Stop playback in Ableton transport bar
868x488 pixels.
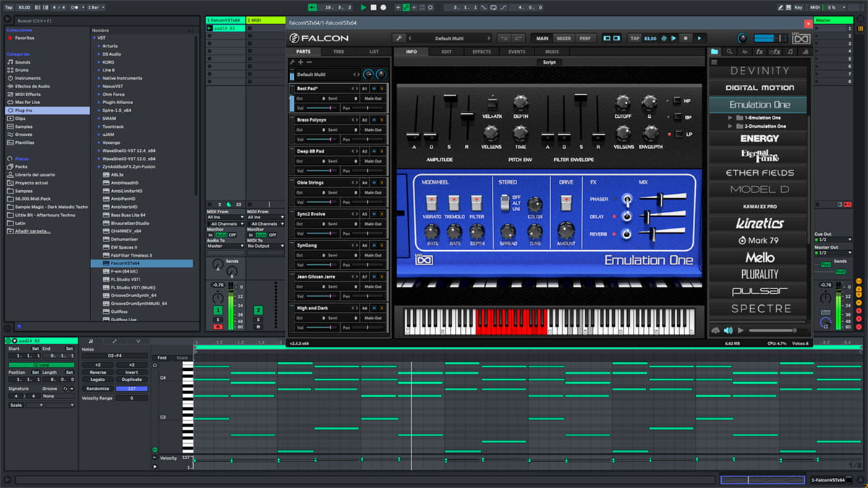click(373, 7)
